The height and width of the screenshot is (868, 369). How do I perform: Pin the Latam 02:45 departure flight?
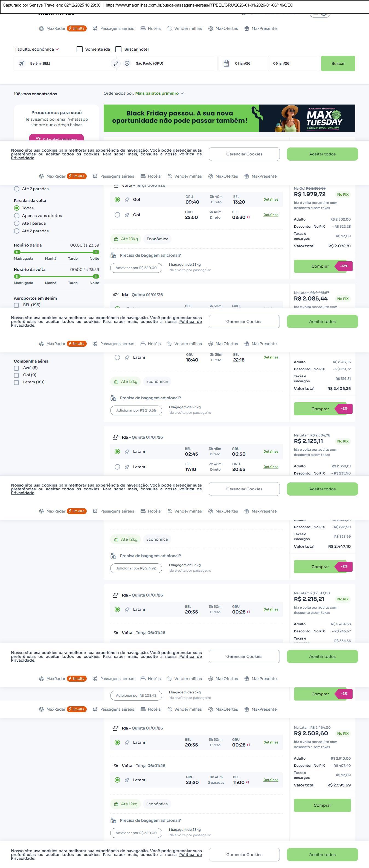coord(127,452)
